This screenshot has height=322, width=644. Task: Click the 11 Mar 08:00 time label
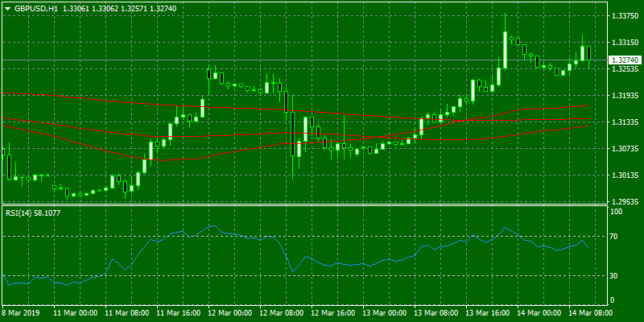tap(127, 313)
